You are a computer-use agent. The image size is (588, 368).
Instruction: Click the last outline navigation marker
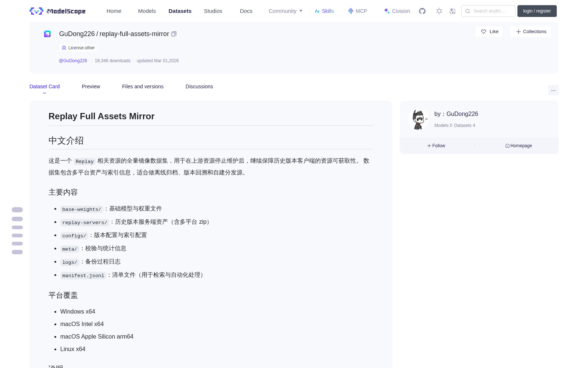click(17, 252)
